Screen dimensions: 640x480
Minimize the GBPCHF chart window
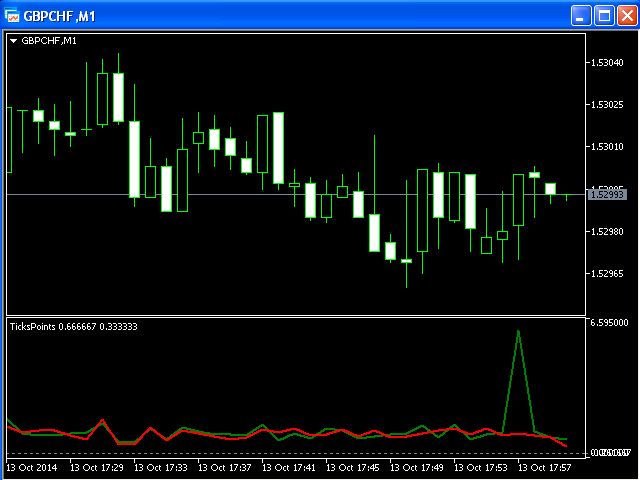(x=581, y=15)
